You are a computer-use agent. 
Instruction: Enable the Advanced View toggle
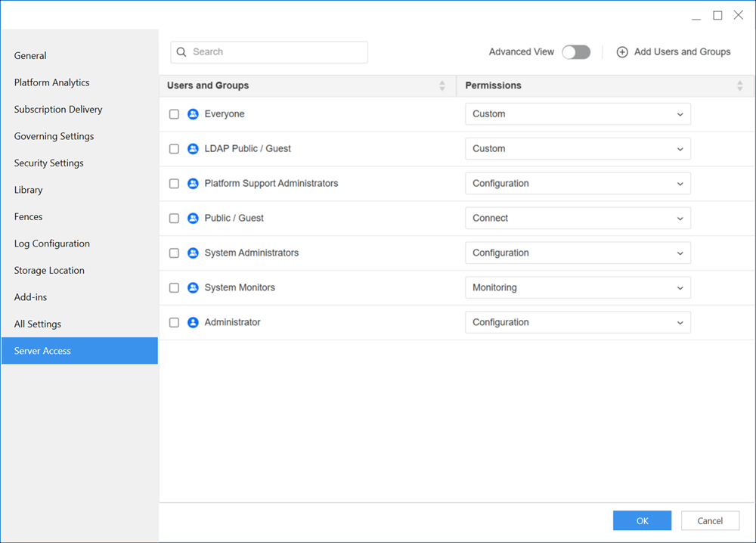[575, 52]
